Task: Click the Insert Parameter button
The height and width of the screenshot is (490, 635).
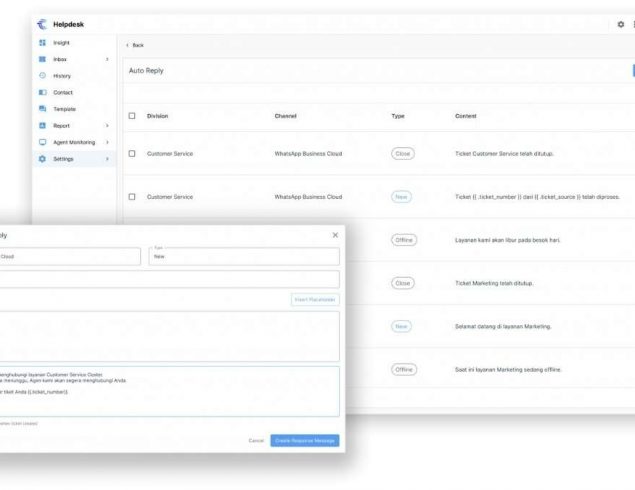Action: 314,299
